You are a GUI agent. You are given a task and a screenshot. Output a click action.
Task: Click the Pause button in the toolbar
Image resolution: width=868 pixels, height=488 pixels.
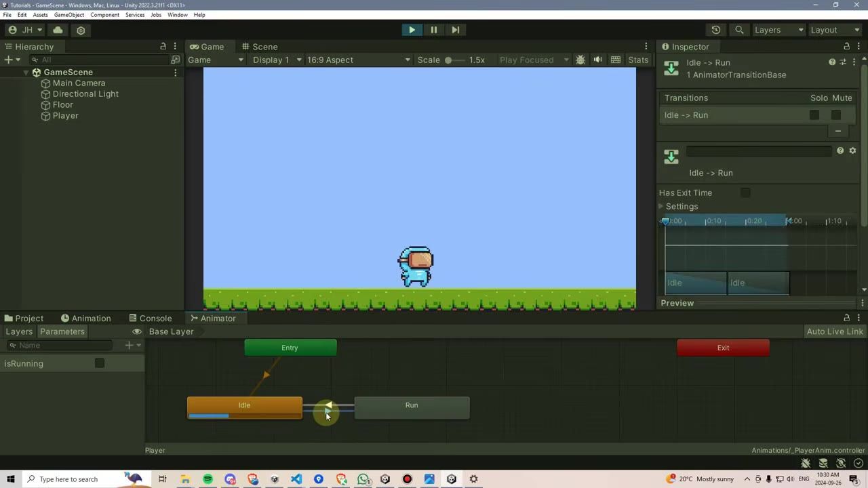[434, 30]
